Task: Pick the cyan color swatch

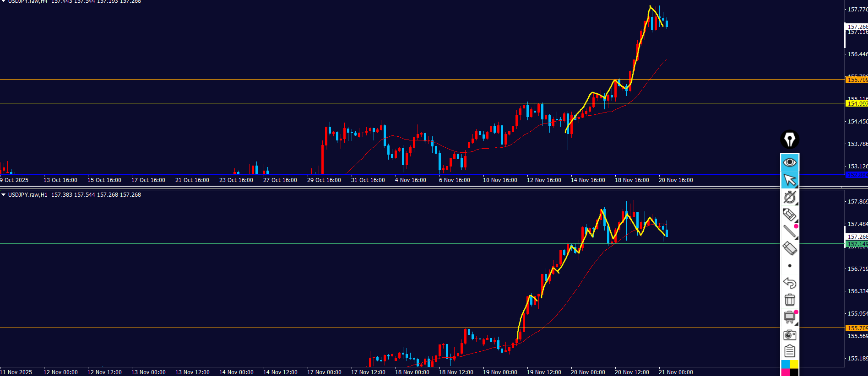Action: click(x=785, y=364)
